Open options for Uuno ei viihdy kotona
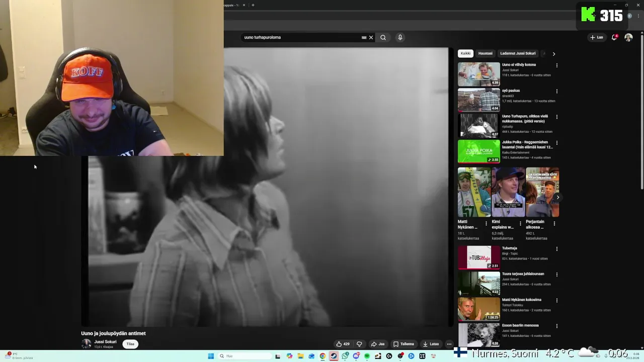Image resolution: width=644 pixels, height=362 pixels. point(556,65)
